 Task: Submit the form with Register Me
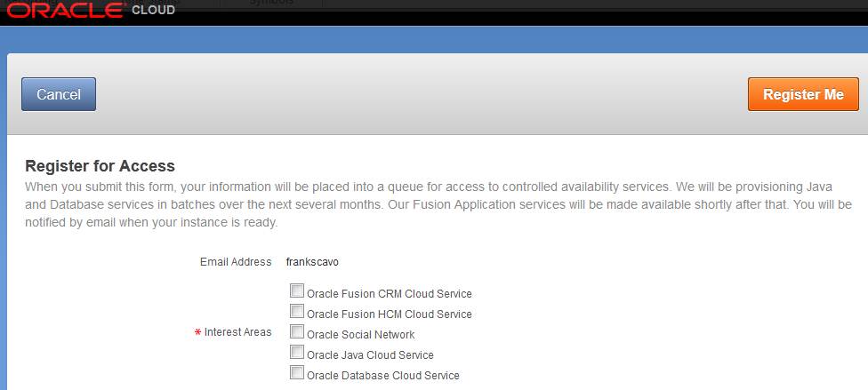pos(803,94)
